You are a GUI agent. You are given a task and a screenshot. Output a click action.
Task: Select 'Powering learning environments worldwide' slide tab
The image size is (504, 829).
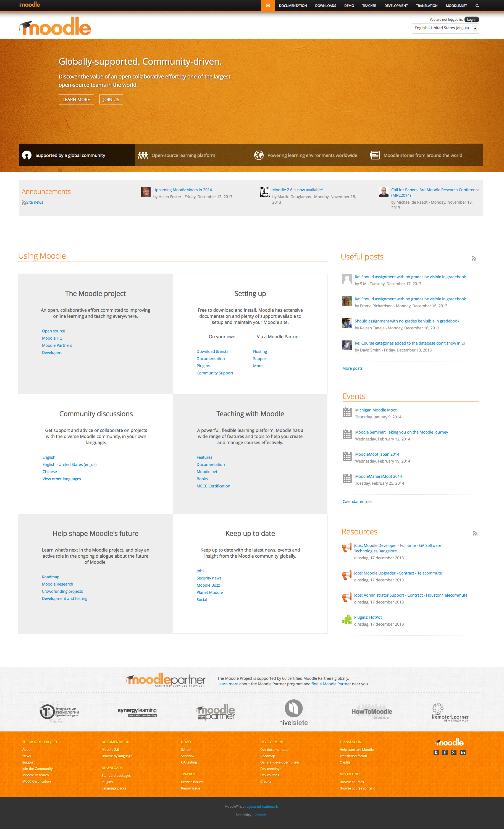(x=309, y=155)
